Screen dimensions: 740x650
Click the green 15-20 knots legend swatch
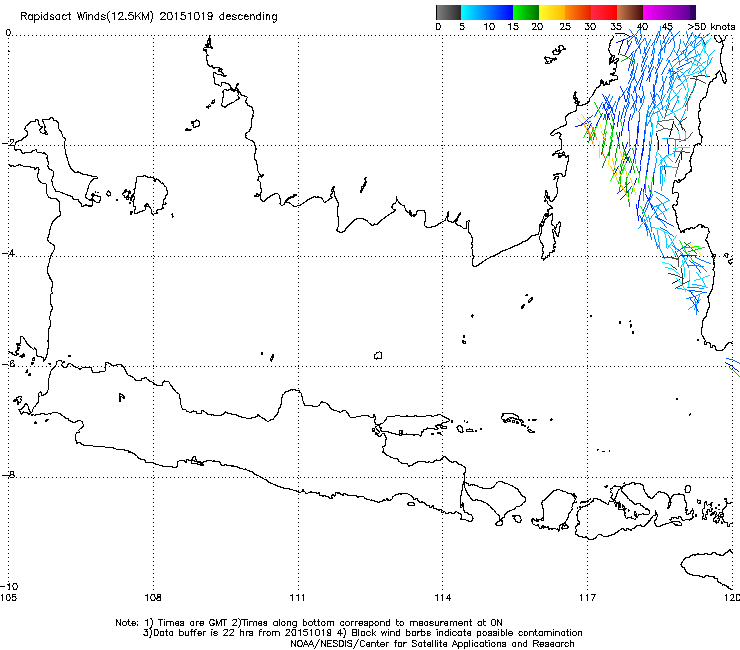(x=526, y=12)
